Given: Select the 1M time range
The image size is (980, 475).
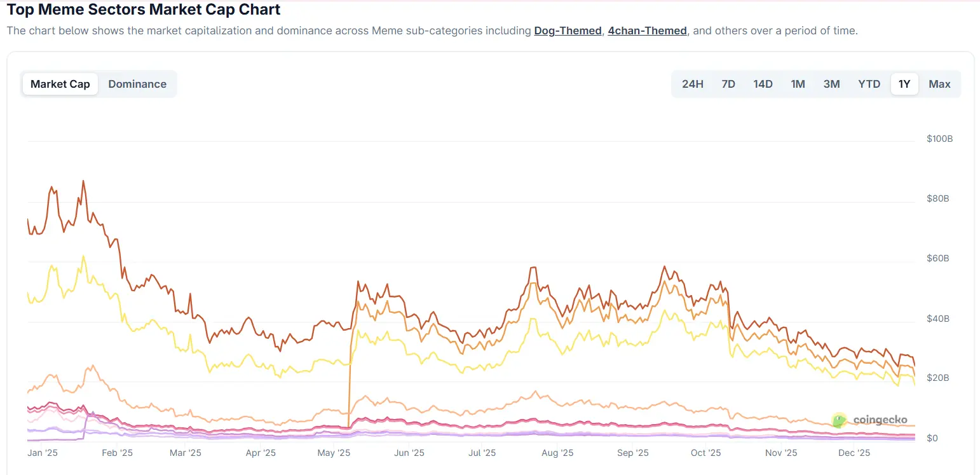Looking at the screenshot, I should click(798, 83).
